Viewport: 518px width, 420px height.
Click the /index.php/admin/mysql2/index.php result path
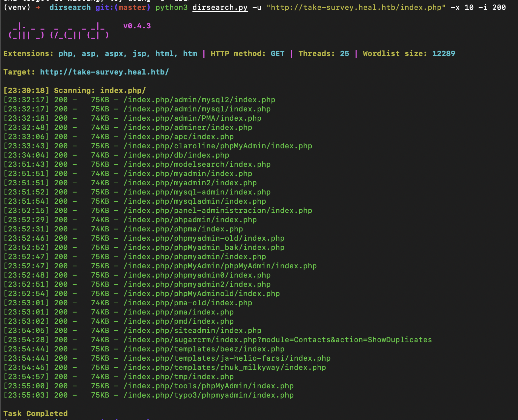199,100
